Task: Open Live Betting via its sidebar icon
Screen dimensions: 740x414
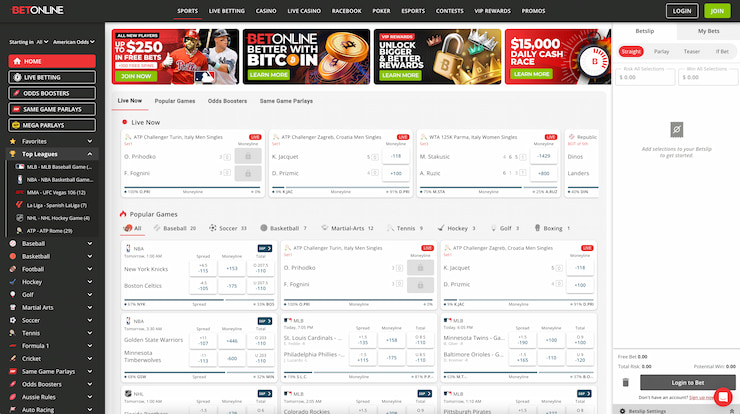Action: (15, 77)
